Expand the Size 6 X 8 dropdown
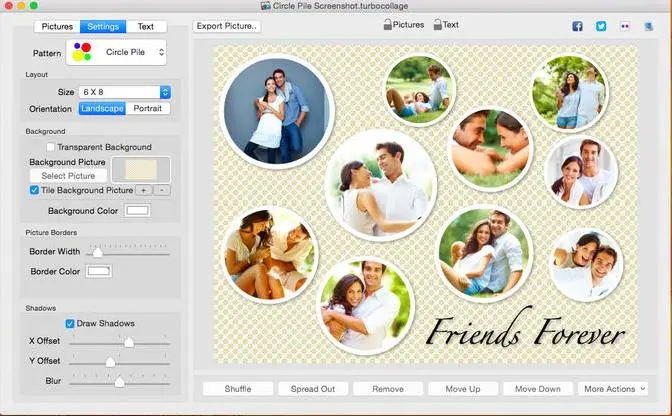The height and width of the screenshot is (416, 672). pyautogui.click(x=126, y=92)
